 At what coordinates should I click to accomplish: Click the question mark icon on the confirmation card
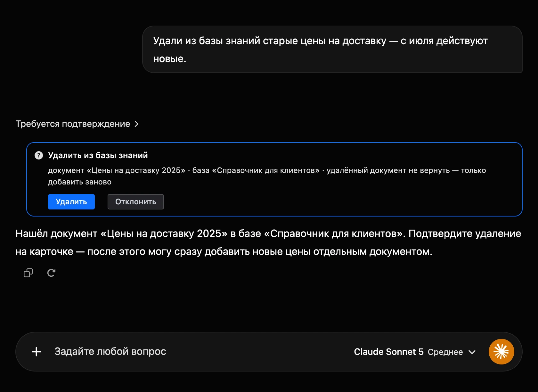click(39, 155)
